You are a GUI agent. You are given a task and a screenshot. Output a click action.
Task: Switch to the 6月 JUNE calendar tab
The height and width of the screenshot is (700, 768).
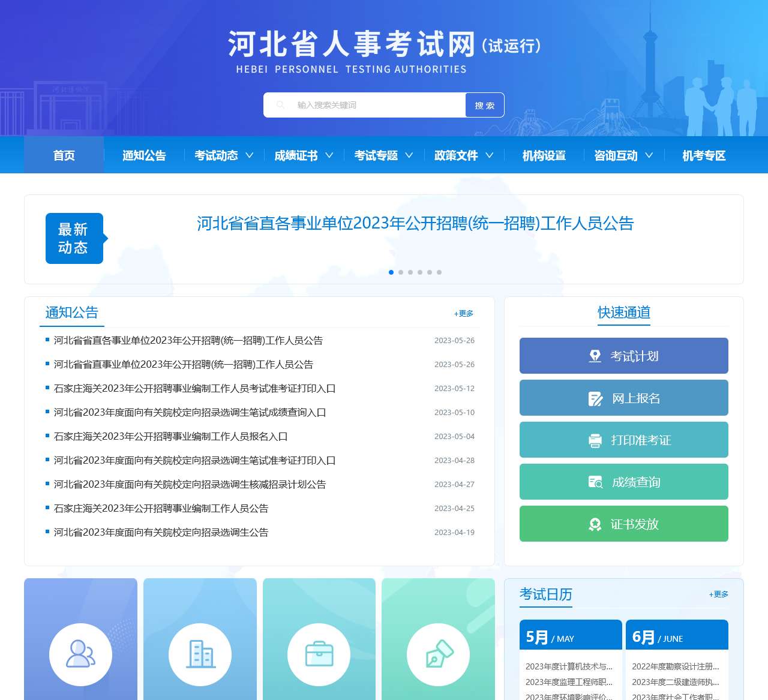pyautogui.click(x=677, y=635)
